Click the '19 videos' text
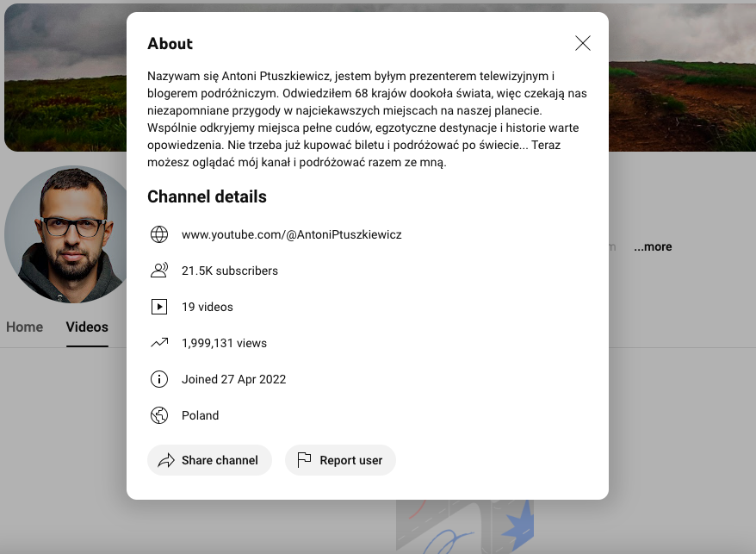Viewport: 756px width, 554px height. [208, 307]
